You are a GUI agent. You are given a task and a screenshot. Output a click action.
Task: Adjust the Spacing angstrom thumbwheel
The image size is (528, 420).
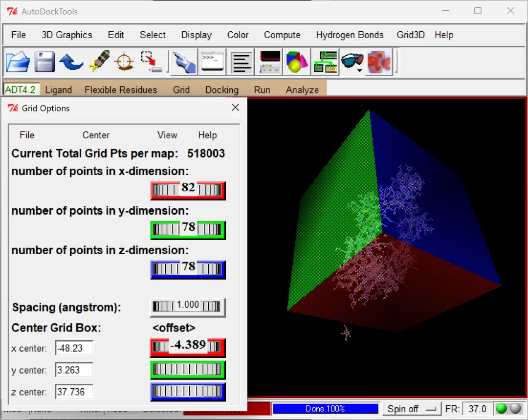(x=188, y=307)
